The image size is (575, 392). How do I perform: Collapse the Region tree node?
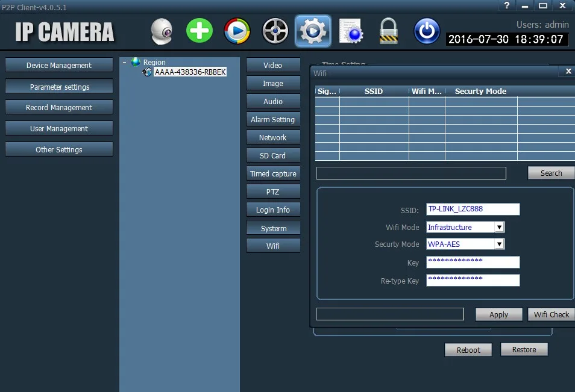[124, 62]
